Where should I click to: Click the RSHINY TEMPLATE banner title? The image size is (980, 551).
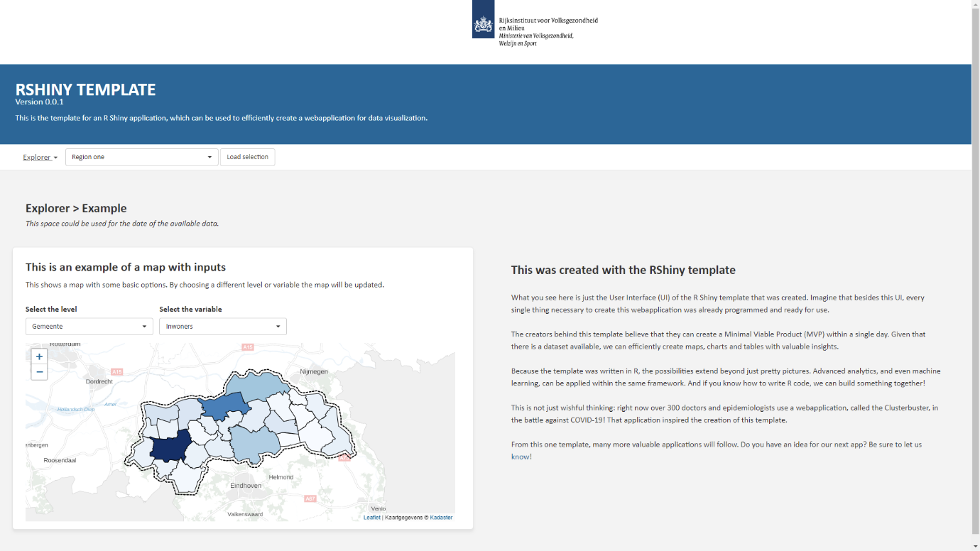tap(85, 89)
